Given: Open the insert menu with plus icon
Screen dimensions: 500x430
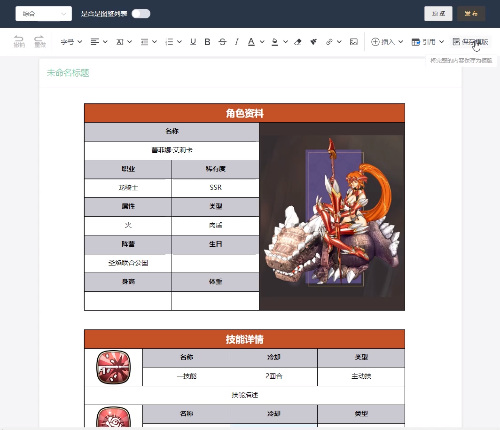Looking at the screenshot, I should point(387,42).
